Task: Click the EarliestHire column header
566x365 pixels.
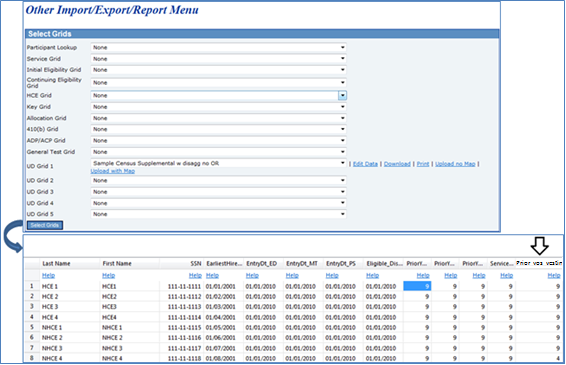Action: coord(224,264)
